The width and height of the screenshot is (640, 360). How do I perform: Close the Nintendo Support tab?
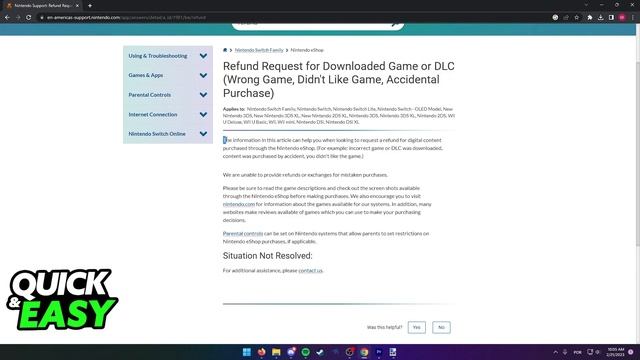[77, 6]
